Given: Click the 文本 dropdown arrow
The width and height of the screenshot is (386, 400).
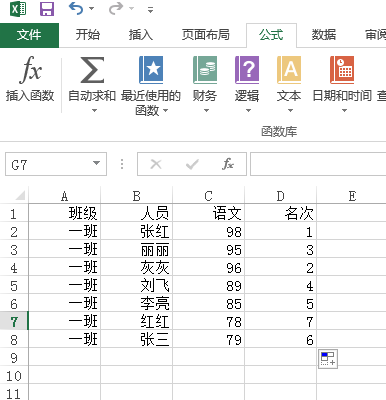Looking at the screenshot, I should (290, 110).
